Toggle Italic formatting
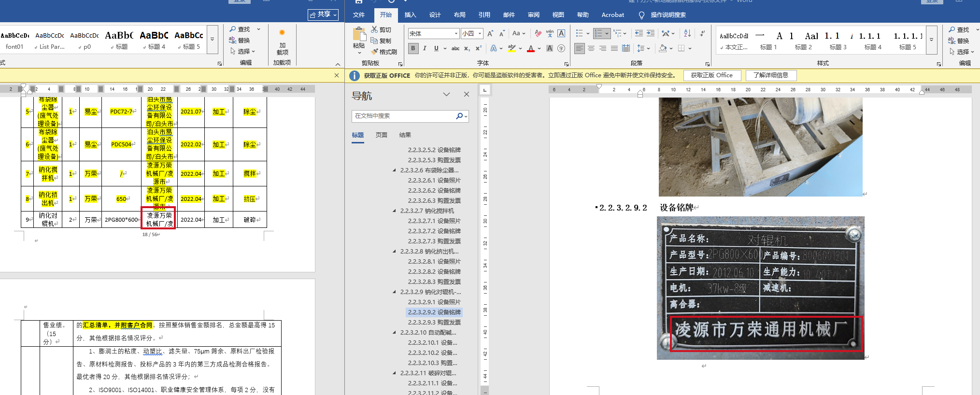This screenshot has height=395, width=980. coord(425,48)
